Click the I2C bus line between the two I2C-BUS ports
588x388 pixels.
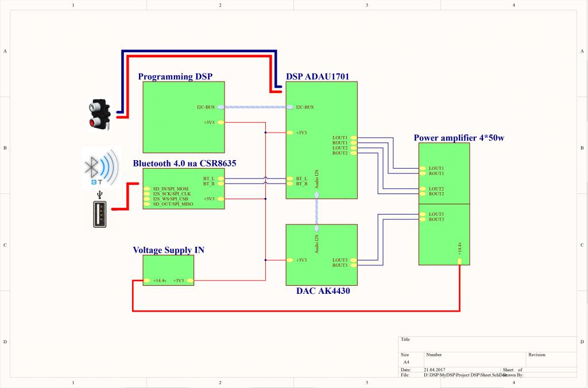(256, 107)
